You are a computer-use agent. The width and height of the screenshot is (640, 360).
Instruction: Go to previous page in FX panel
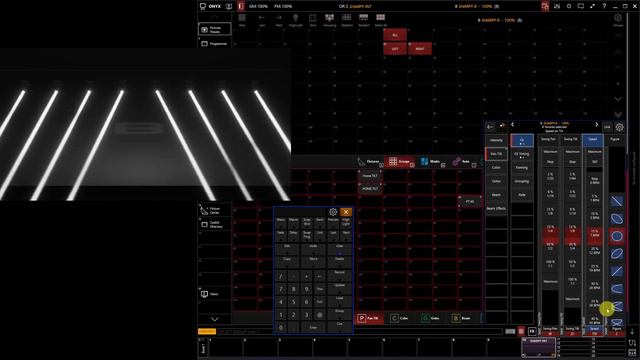[x=513, y=124]
